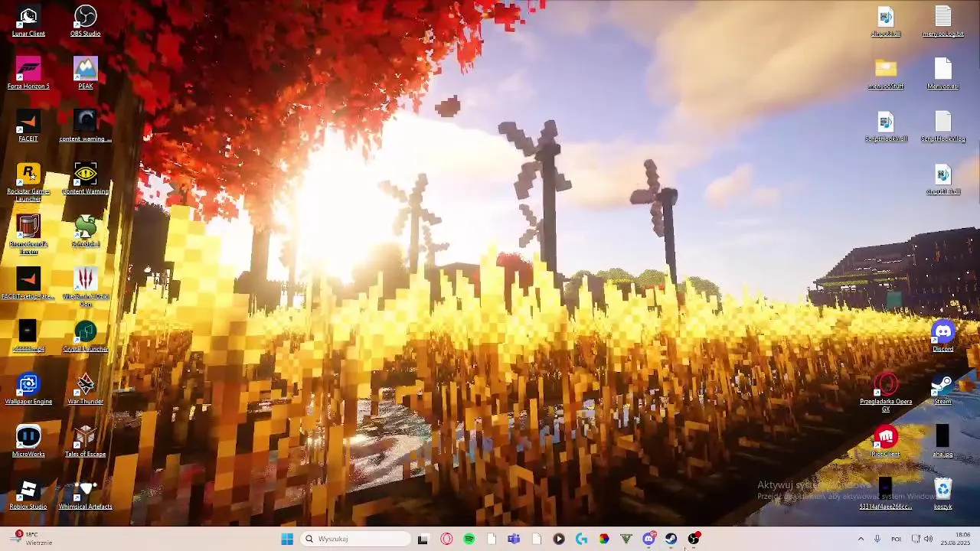Select the Witcher 3 wolf icon
This screenshot has height=551, width=980.
click(85, 287)
